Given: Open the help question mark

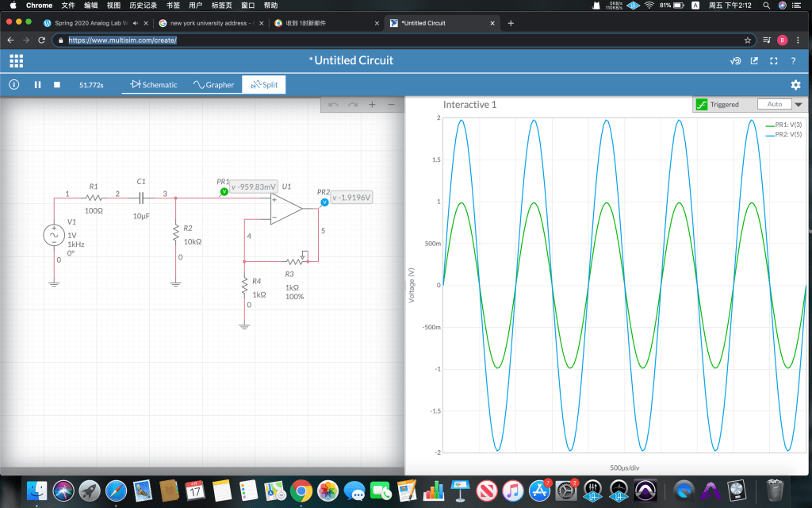Looking at the screenshot, I should [794, 61].
